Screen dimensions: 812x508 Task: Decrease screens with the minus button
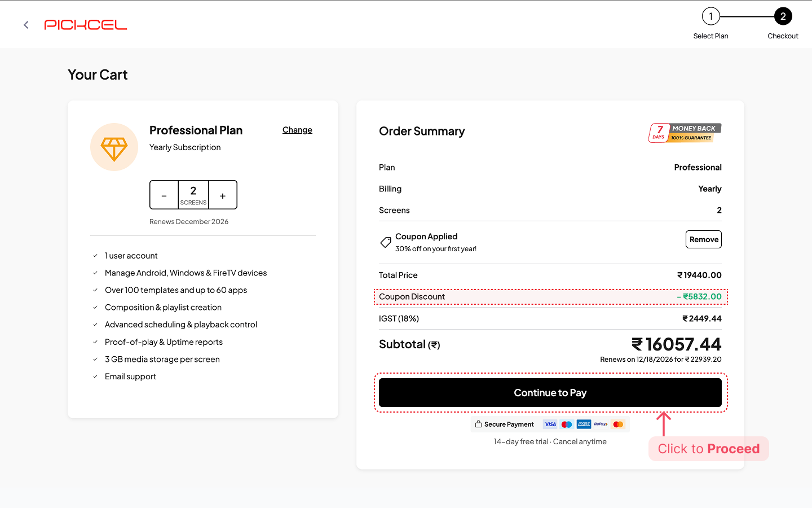click(x=164, y=195)
